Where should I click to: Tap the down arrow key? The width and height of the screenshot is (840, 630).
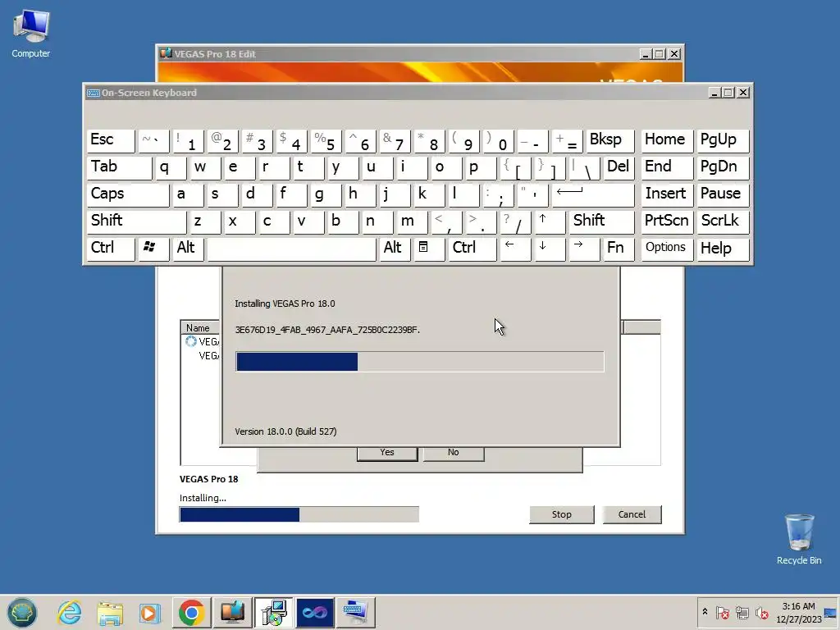coord(550,248)
